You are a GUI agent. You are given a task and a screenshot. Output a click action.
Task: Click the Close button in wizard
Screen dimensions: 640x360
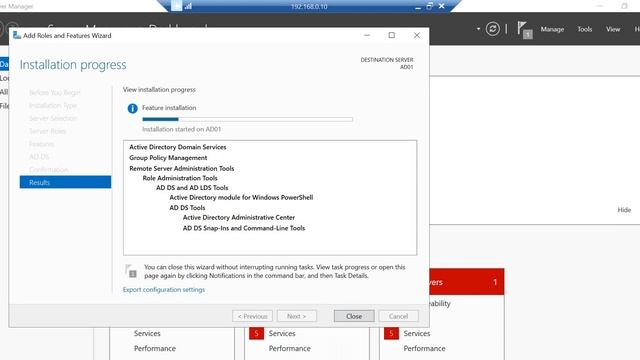354,316
